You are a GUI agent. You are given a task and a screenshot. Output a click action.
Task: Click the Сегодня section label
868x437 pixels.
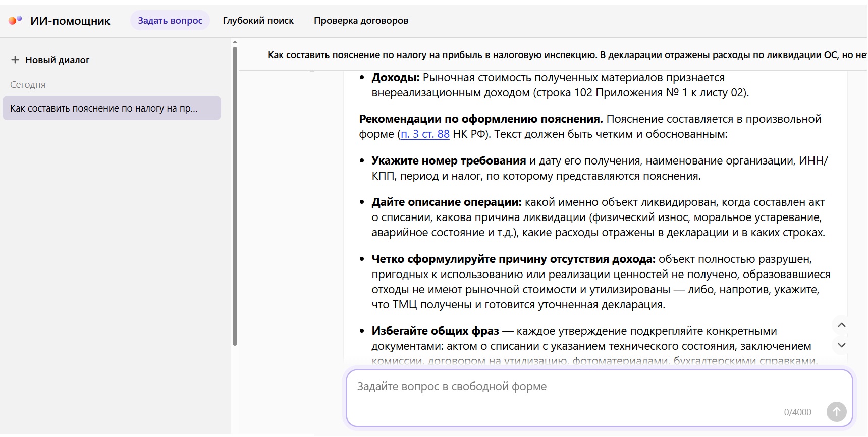(x=28, y=85)
